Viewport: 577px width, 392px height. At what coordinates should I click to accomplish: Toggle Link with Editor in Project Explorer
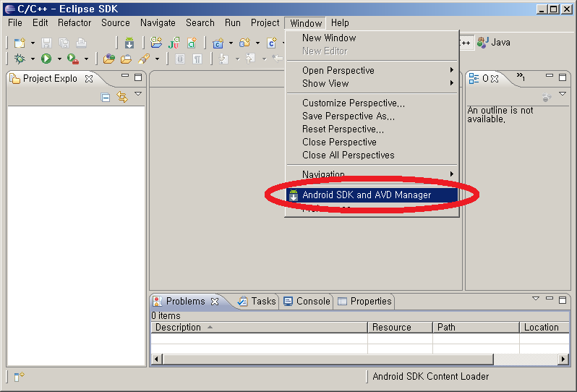(122, 97)
